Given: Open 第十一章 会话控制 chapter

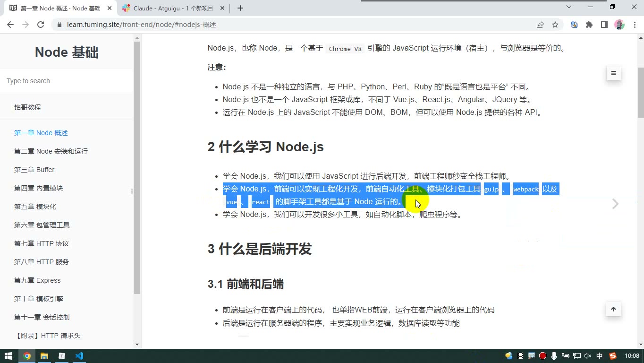Looking at the screenshot, I should [x=42, y=317].
